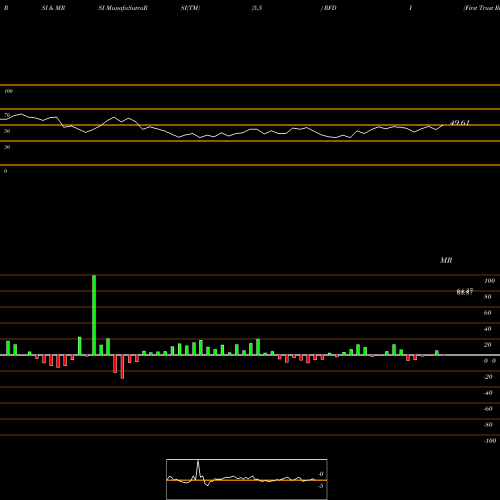Click the 80 label on the MR axis

click(x=488, y=297)
